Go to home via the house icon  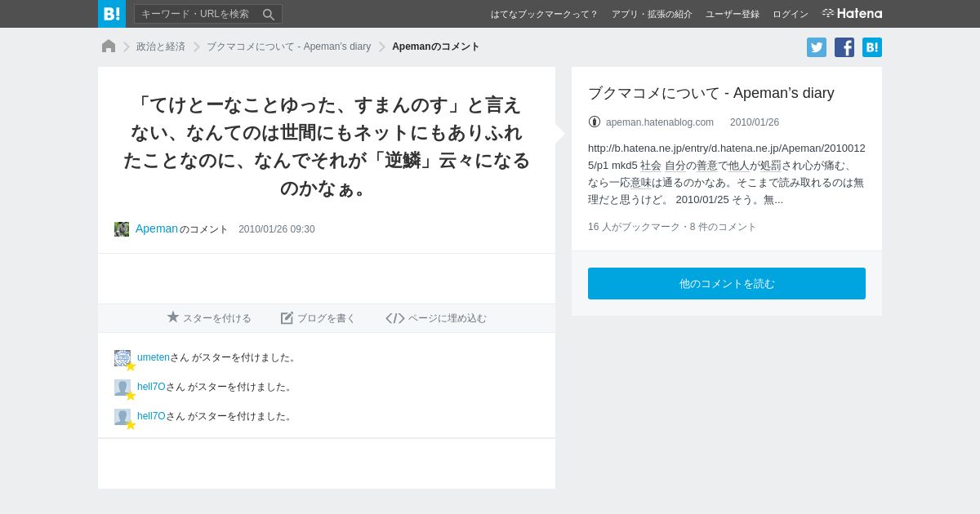tap(109, 47)
